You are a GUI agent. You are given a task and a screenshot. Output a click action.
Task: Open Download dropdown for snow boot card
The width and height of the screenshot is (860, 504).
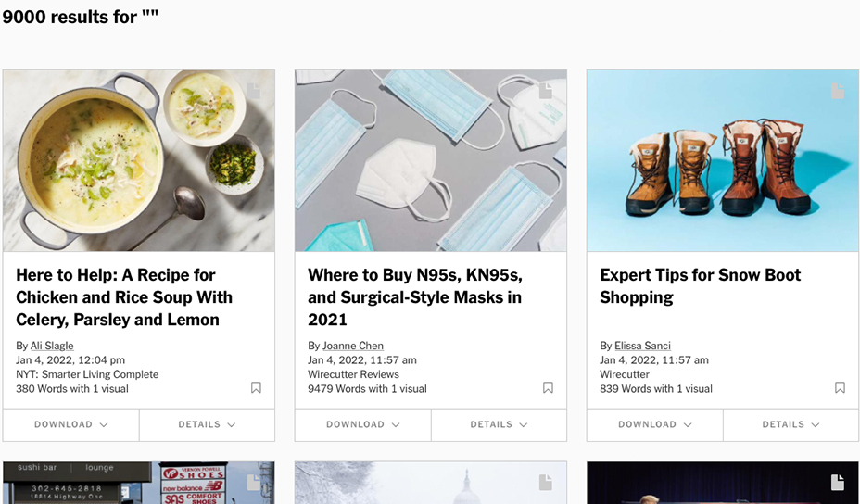pyautogui.click(x=655, y=424)
